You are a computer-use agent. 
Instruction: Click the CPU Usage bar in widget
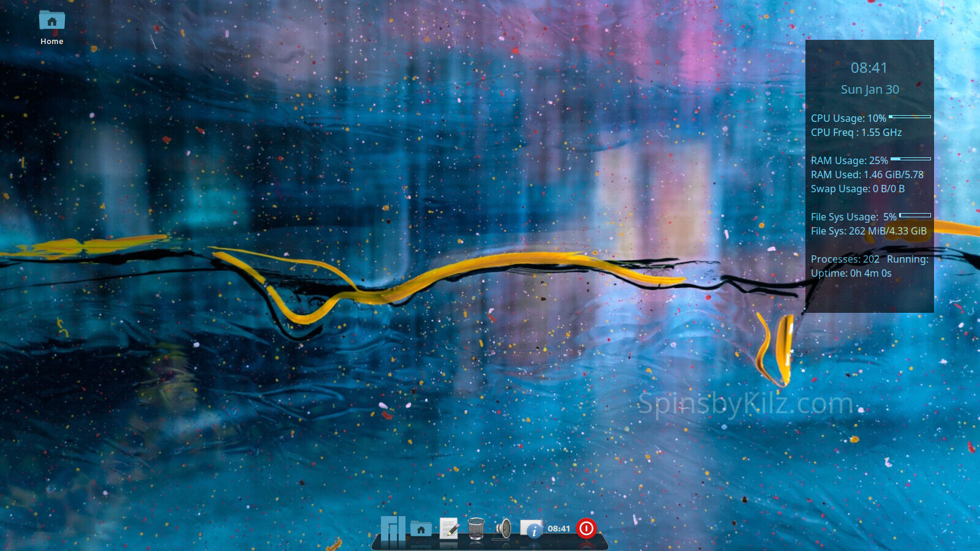(x=910, y=116)
